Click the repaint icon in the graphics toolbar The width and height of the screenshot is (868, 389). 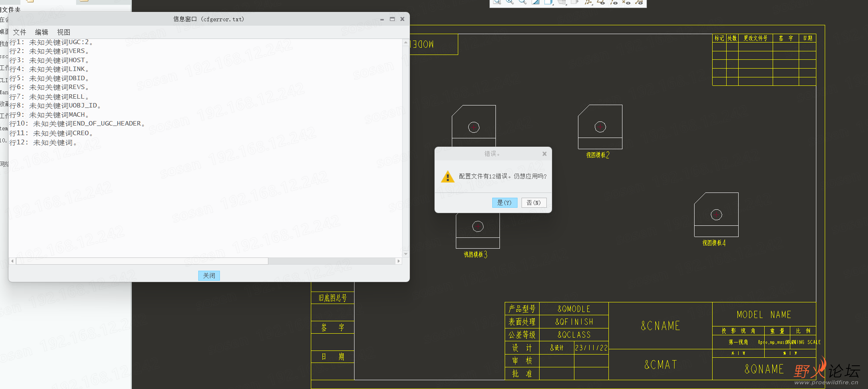tap(536, 2)
